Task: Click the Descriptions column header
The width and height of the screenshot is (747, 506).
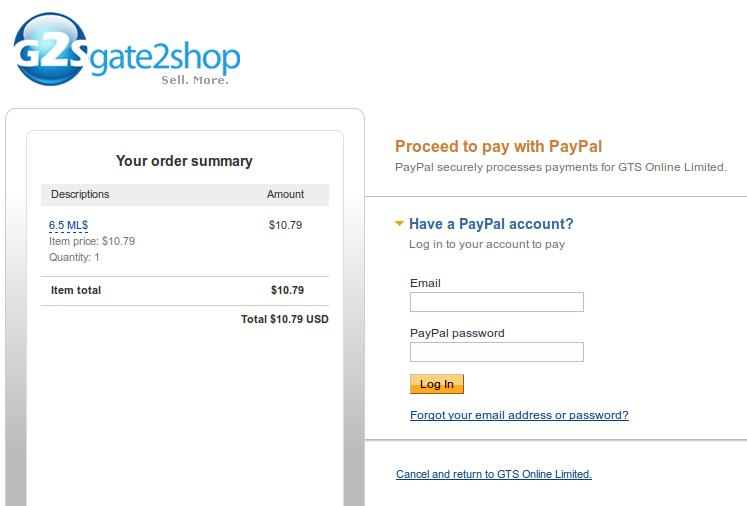Action: [x=80, y=194]
